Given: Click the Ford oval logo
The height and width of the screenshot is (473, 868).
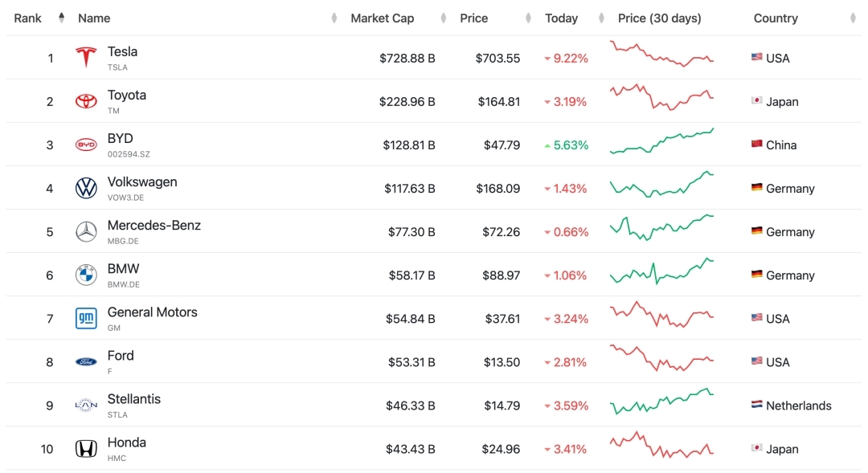Looking at the screenshot, I should (86, 361).
